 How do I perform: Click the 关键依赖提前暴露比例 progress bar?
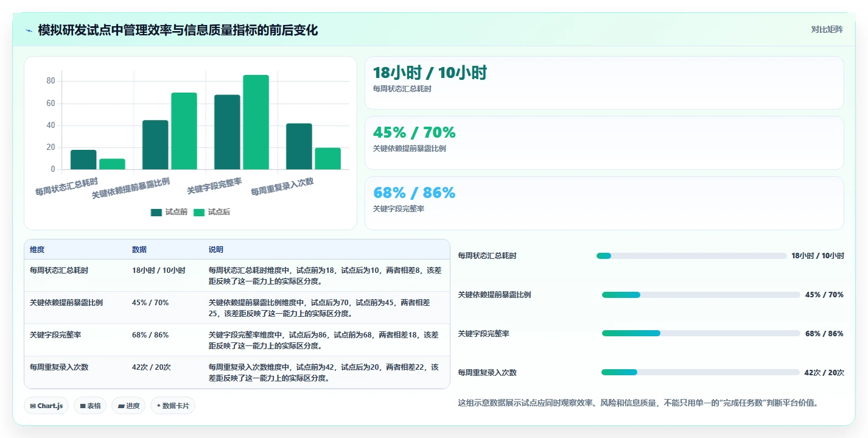[x=701, y=295]
